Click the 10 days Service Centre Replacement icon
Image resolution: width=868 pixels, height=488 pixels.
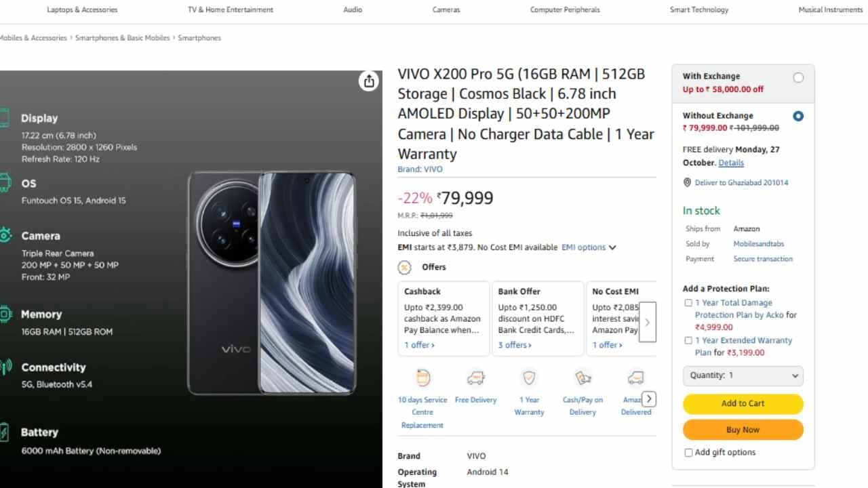422,378
